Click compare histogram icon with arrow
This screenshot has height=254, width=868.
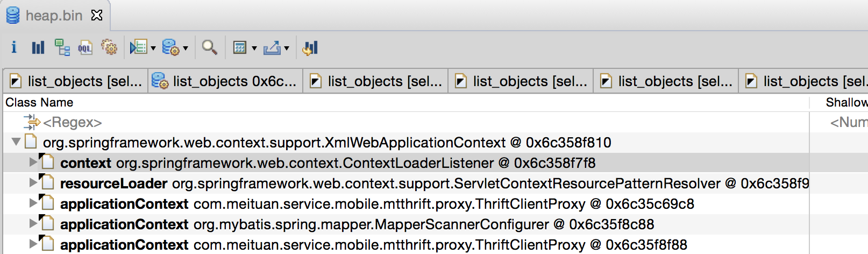[310, 48]
